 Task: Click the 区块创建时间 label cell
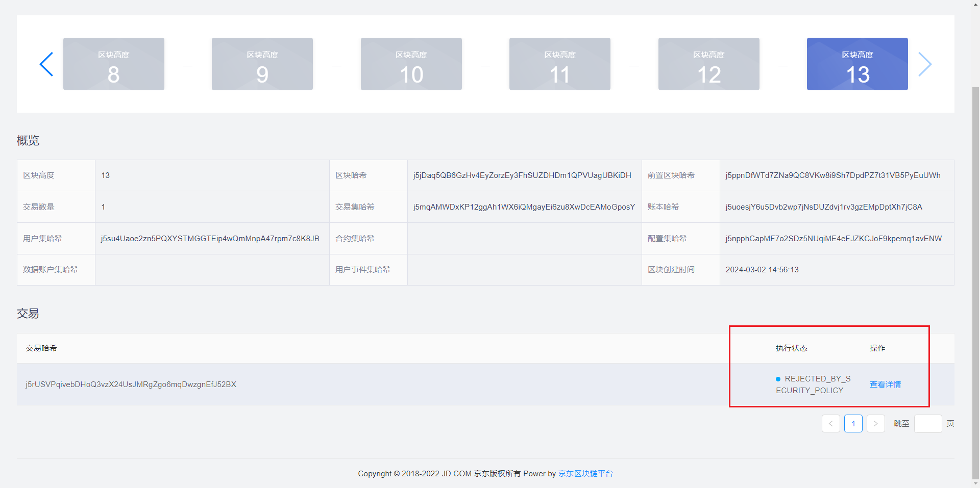point(681,270)
